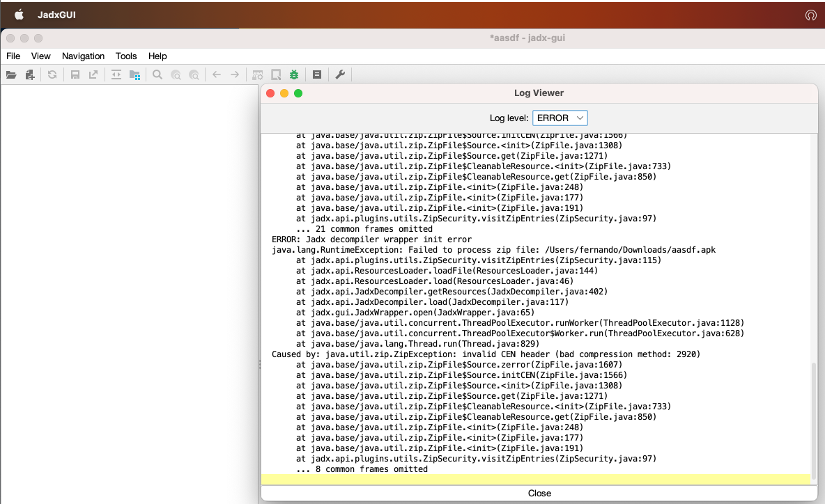Open the Log level ERROR dropdown
The height and width of the screenshot is (504, 825).
pyautogui.click(x=560, y=118)
